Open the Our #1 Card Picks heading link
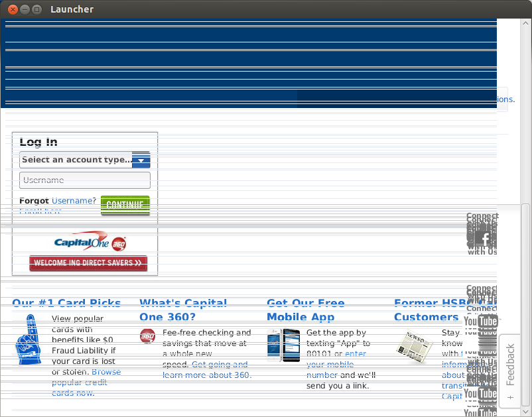 coord(66,304)
